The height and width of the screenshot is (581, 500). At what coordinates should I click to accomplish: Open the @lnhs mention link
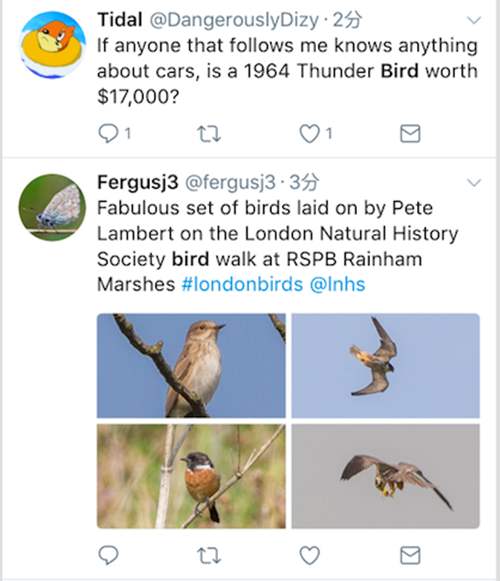click(337, 285)
